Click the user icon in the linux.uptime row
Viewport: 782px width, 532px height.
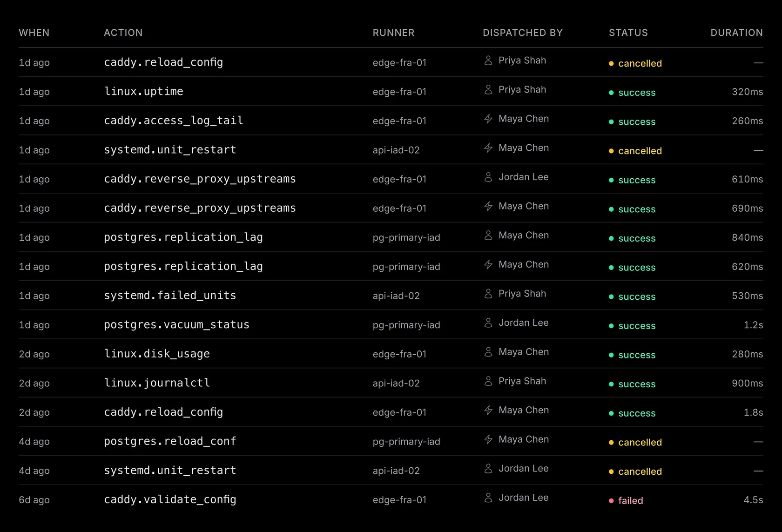488,89
